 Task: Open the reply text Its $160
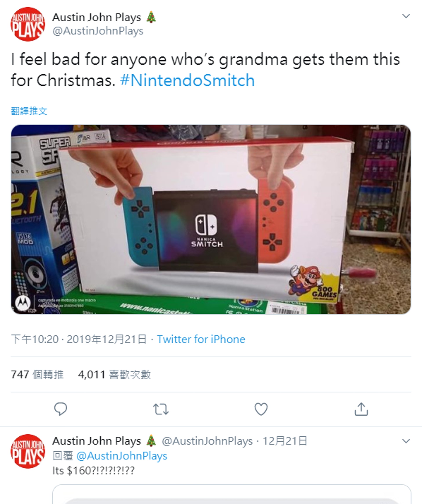(94, 471)
